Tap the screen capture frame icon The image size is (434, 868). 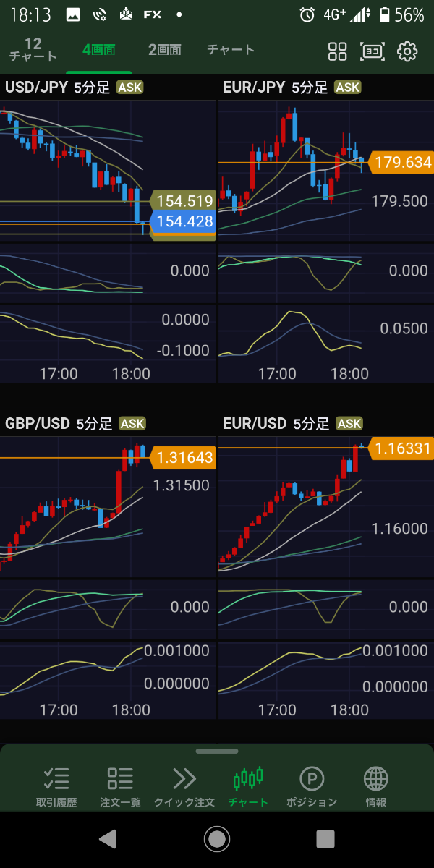[373, 51]
